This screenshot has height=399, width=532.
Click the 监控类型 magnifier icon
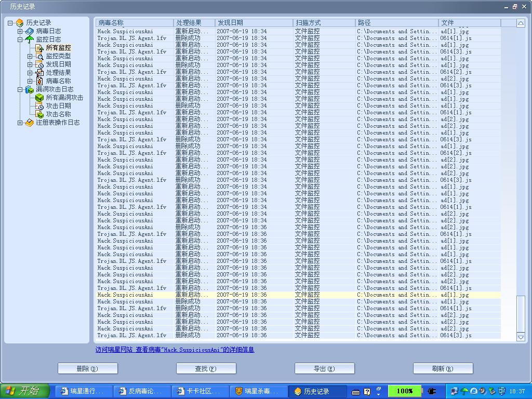[39, 56]
